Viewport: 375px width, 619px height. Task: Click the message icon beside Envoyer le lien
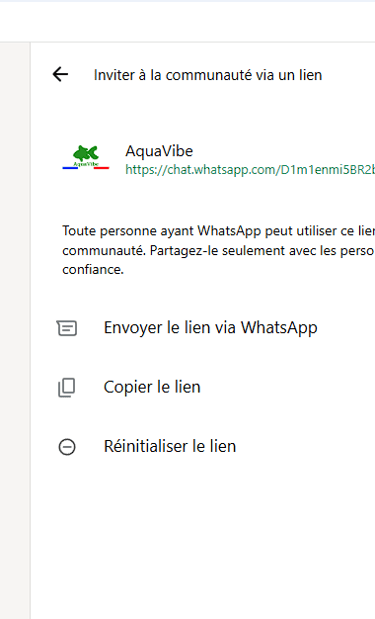click(x=67, y=328)
